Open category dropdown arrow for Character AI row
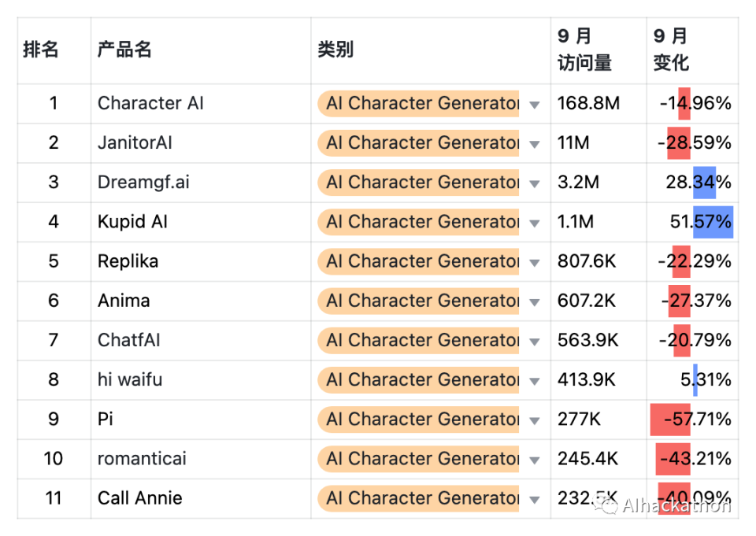Image resolution: width=756 pixels, height=536 pixels. (535, 105)
